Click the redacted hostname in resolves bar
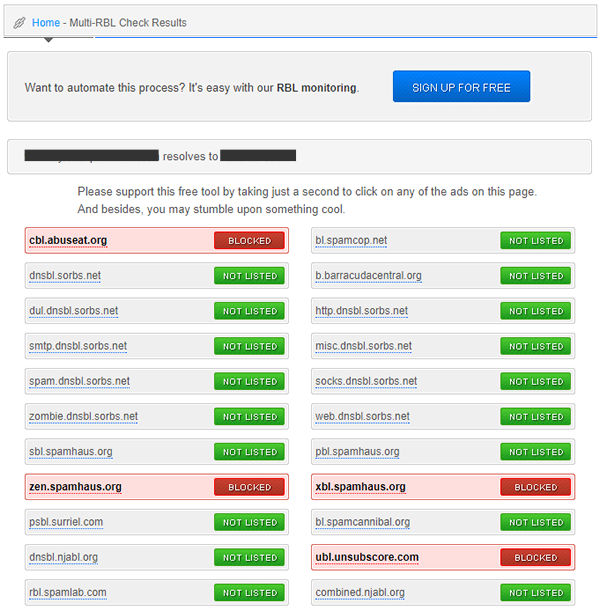The image size is (600, 611). coord(91,156)
